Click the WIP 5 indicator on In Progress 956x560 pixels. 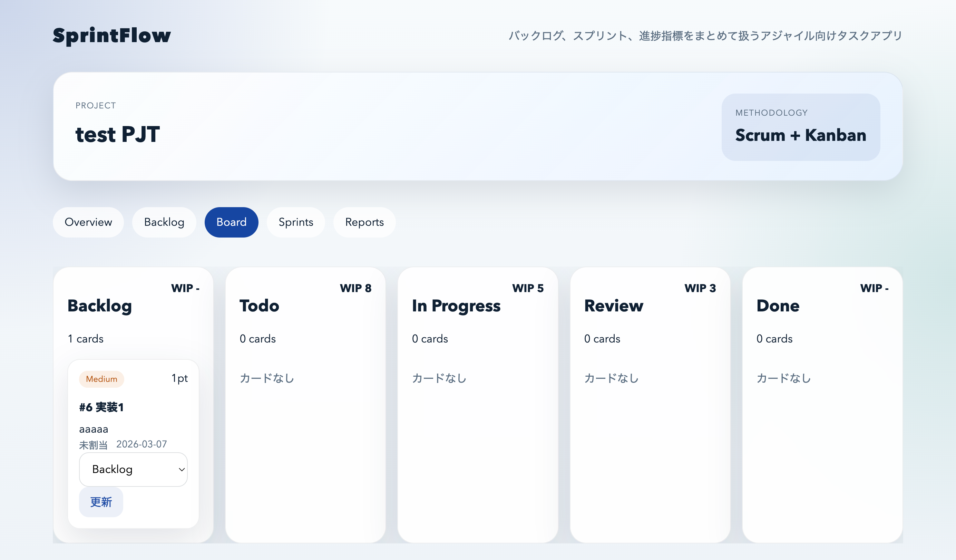528,288
